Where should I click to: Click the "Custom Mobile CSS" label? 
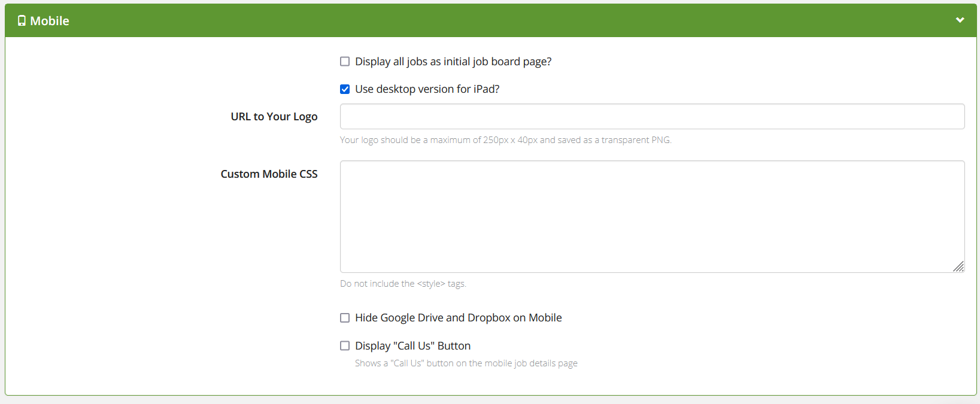(x=269, y=174)
